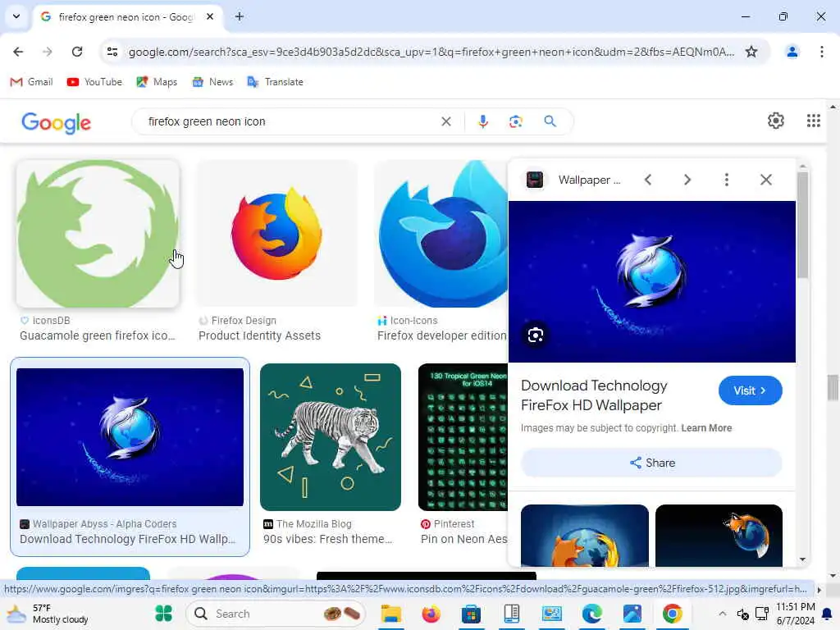
Task: Open YouTube bookmark
Action: coord(94,82)
